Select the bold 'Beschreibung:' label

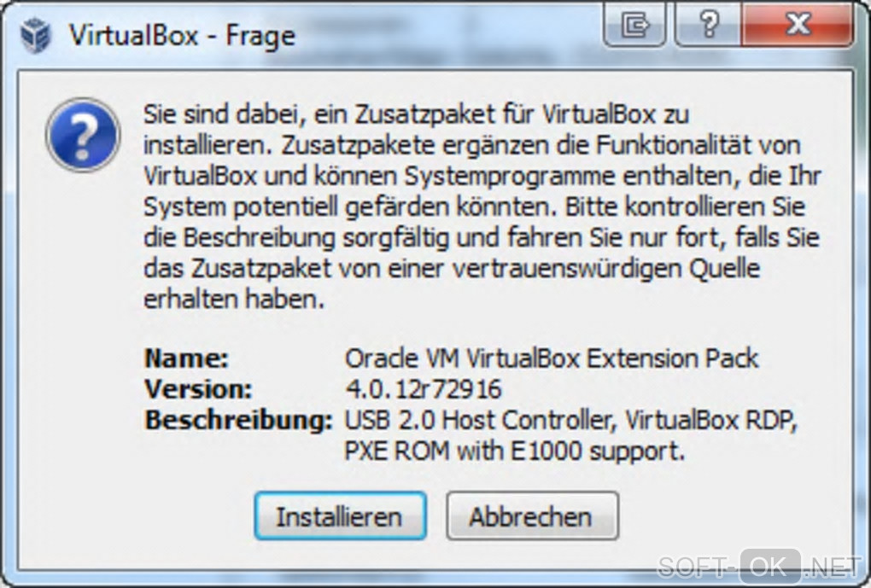238,421
